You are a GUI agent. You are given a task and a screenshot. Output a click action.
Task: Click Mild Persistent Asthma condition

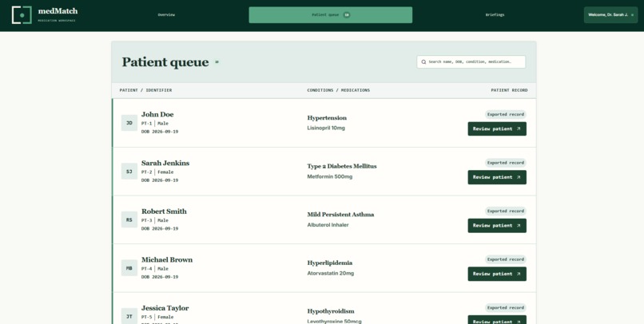coord(340,215)
